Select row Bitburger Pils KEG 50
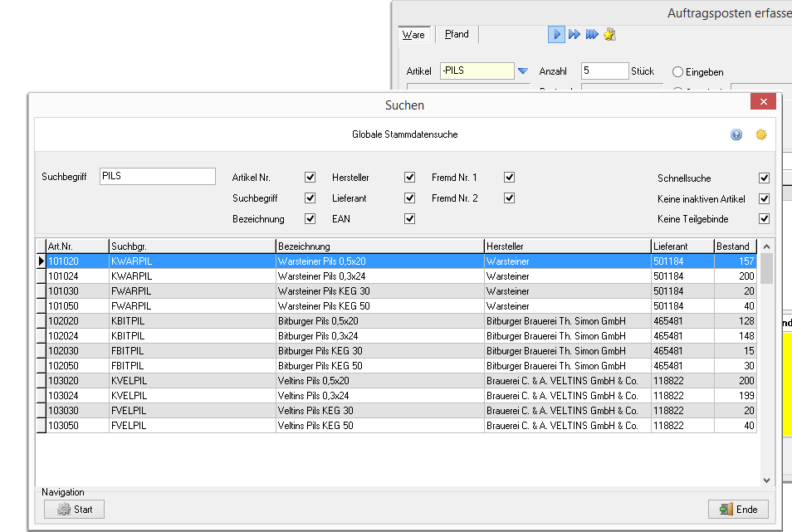 pyautogui.click(x=402, y=365)
